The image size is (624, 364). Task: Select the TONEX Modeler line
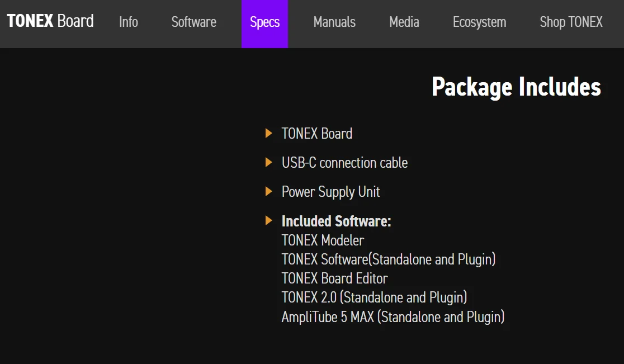coord(323,240)
